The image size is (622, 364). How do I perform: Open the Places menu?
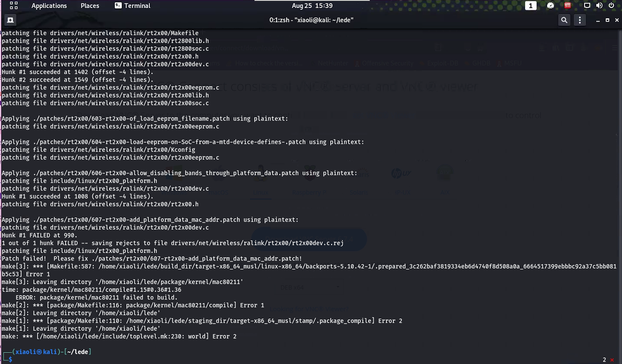[89, 6]
